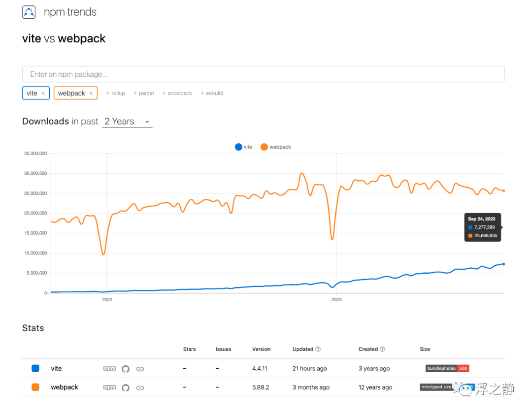
Task: Click the vite name in Stats table
Action: tap(56, 369)
